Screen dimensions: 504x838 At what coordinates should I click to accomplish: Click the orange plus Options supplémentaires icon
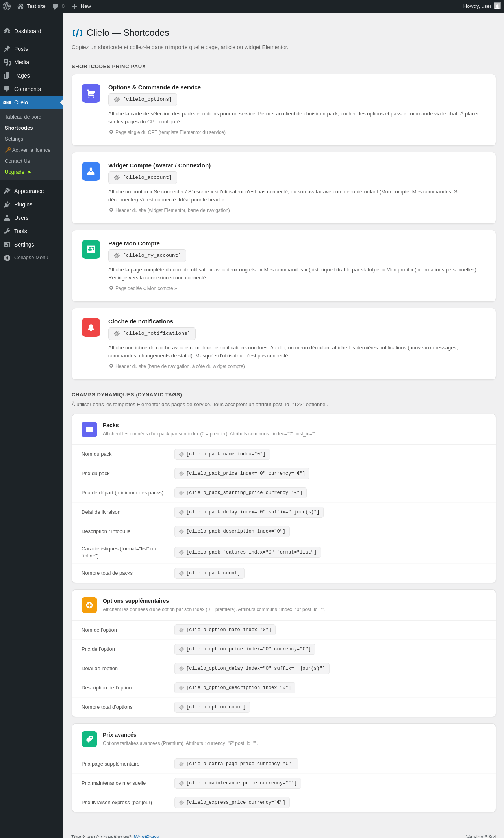89,605
